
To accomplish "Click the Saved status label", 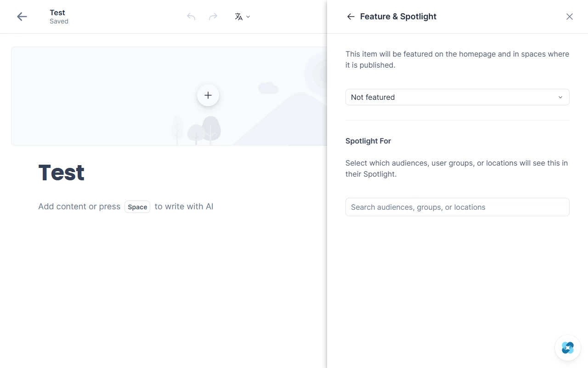I will coord(59,21).
